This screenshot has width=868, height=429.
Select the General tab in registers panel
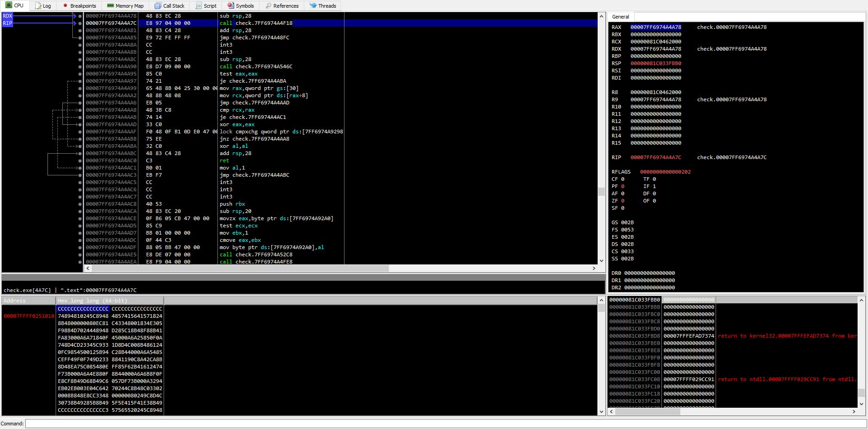coord(620,17)
